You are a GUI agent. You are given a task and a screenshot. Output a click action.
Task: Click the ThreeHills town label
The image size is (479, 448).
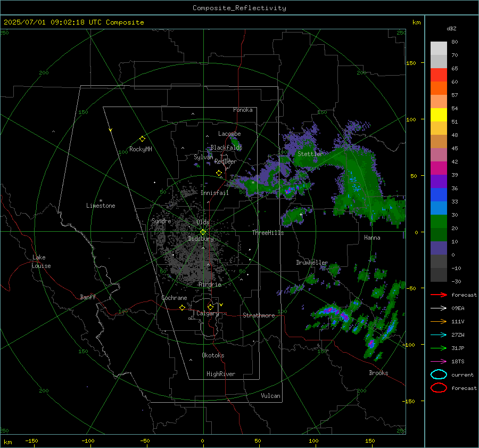click(x=268, y=233)
